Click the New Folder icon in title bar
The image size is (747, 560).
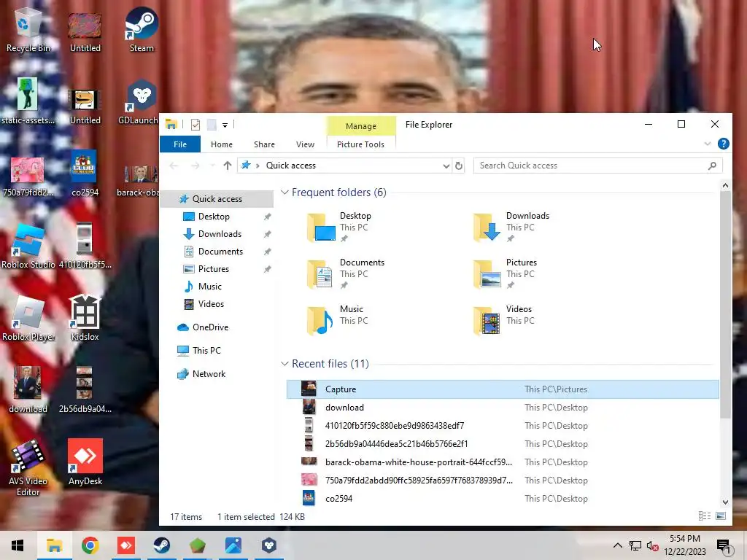click(x=212, y=125)
